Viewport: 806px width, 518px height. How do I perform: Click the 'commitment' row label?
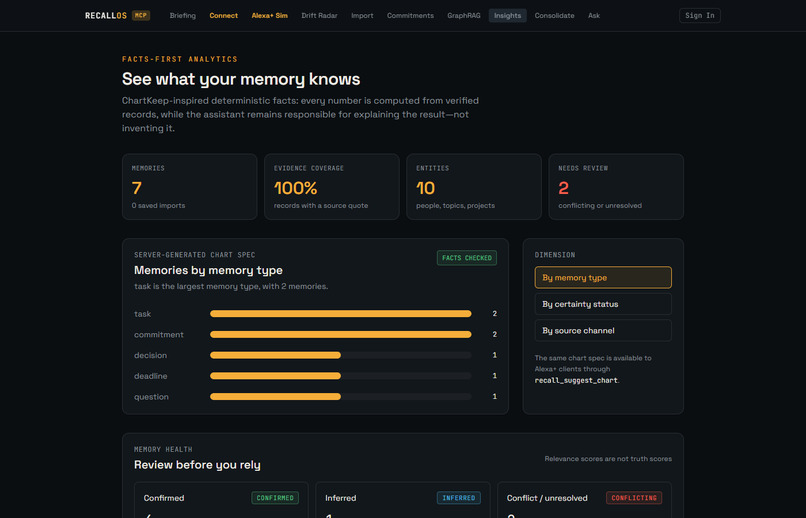click(x=159, y=335)
